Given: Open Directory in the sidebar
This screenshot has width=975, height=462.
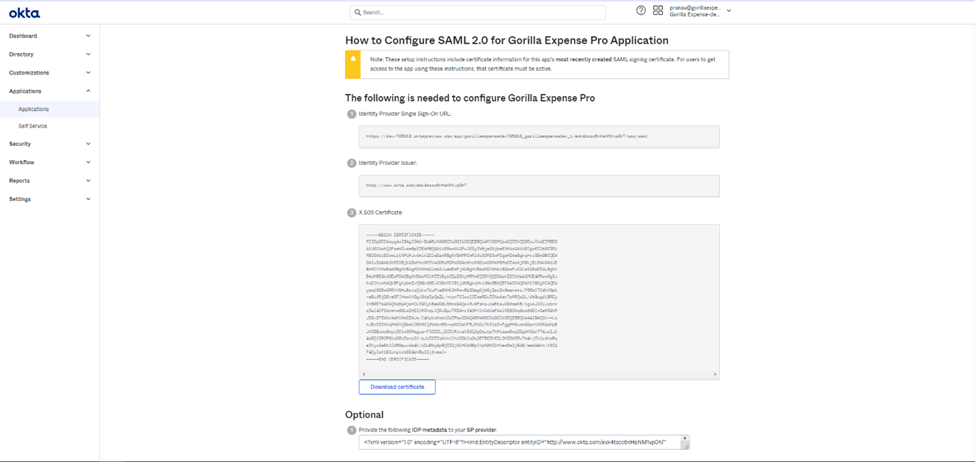Looking at the screenshot, I should coord(21,54).
